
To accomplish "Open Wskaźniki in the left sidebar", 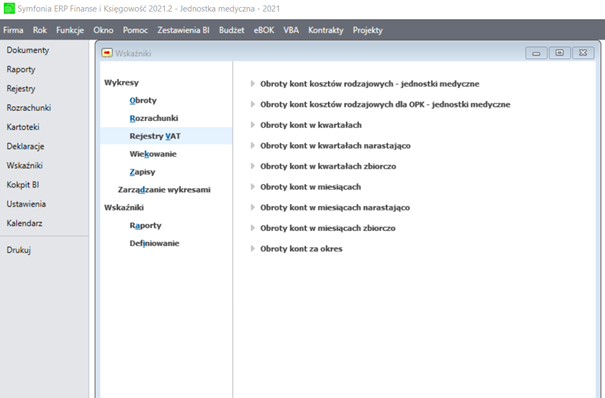I will tap(24, 165).
